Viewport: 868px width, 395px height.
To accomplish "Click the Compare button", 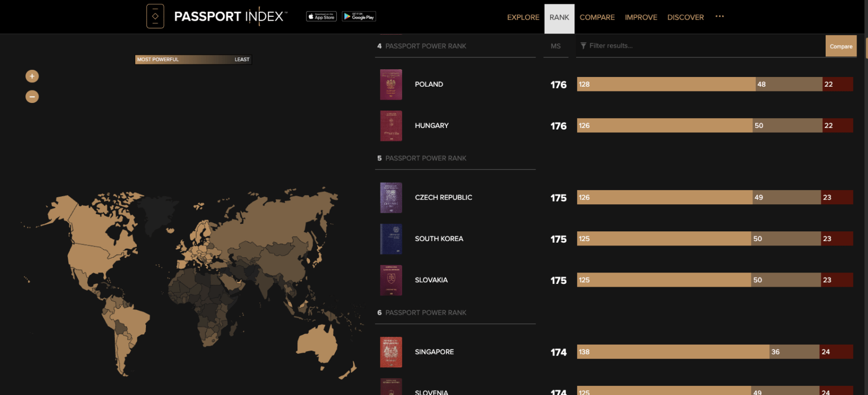I will pos(841,46).
